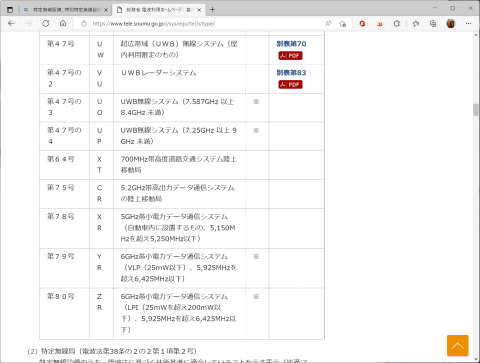Screen dimensions: 480x363
Task: Close the first search results tab
Action: pos(106,10)
